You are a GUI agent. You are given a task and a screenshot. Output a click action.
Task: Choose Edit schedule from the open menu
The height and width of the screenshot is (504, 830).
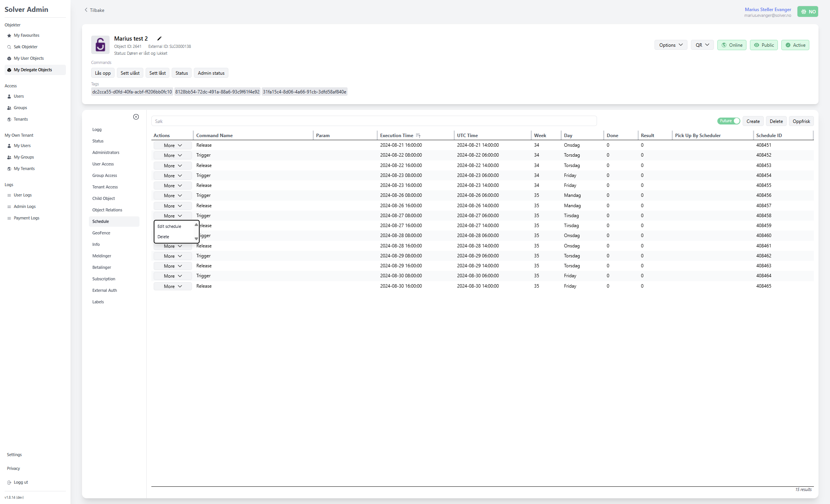169,226
